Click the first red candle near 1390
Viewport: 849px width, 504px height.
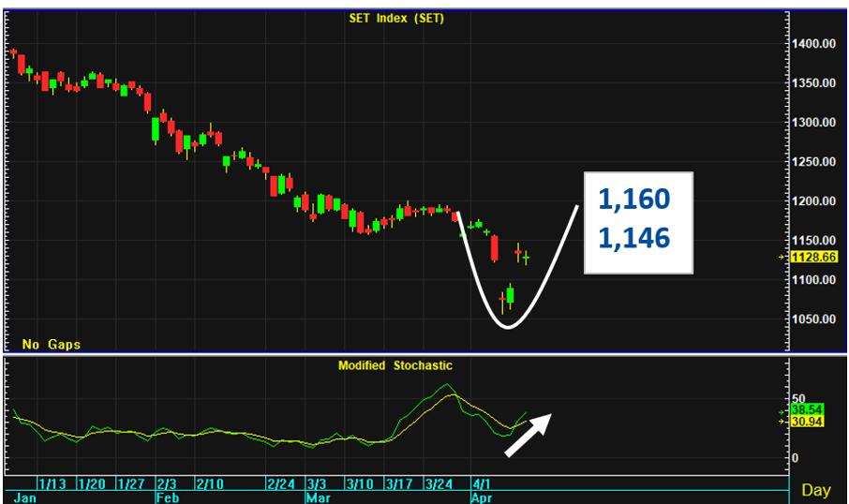13,52
